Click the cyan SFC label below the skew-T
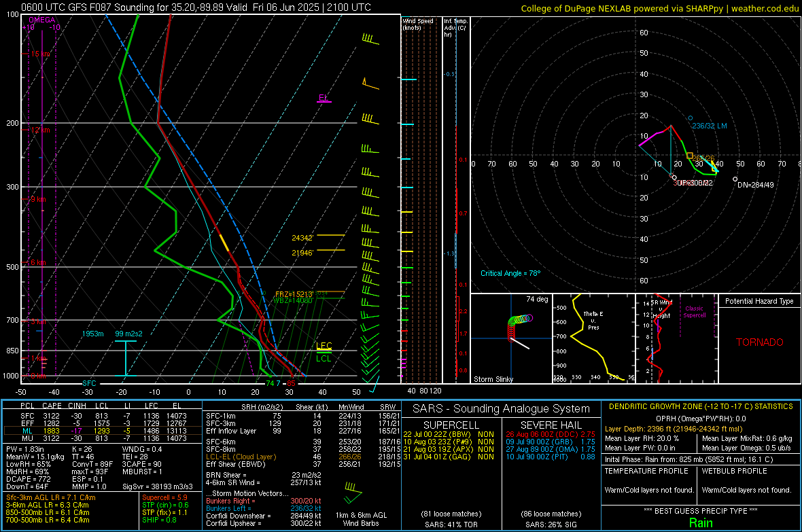Screen dimensions: 802x532 tap(89, 383)
